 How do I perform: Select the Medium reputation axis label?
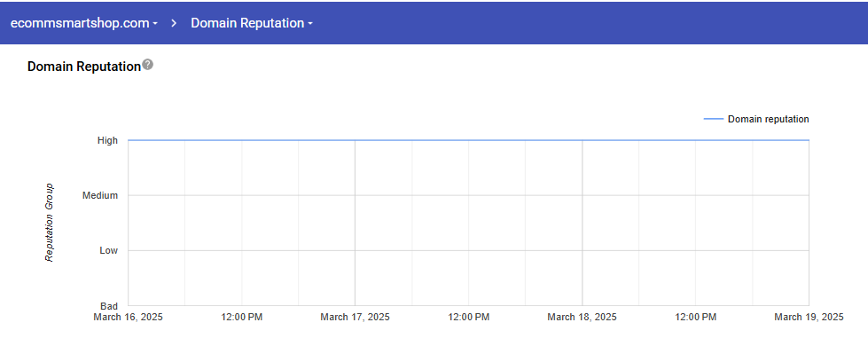(100, 195)
